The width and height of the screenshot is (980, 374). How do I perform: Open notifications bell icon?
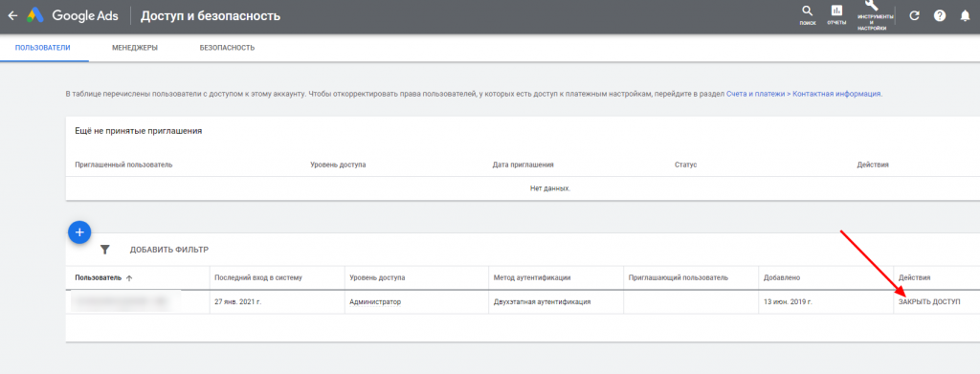pyautogui.click(x=965, y=16)
